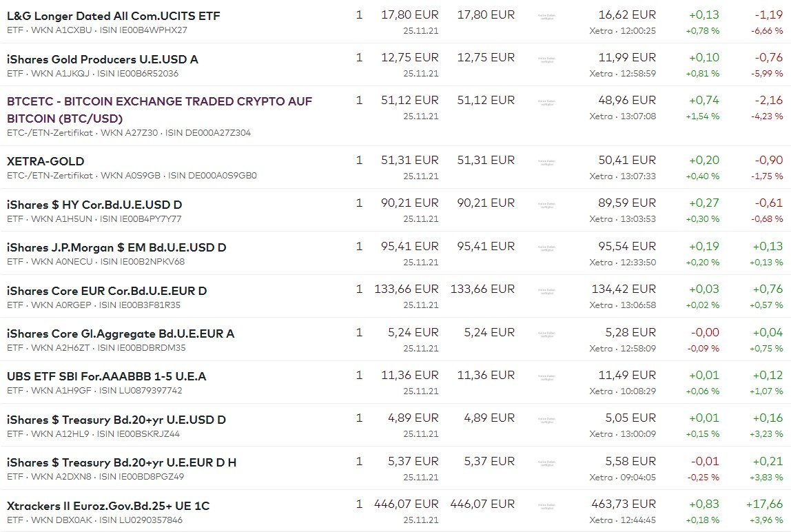Select UBS ETF SBI For.AAABBB 1-5 U.E.A
The image size is (791, 532).
click(x=106, y=376)
